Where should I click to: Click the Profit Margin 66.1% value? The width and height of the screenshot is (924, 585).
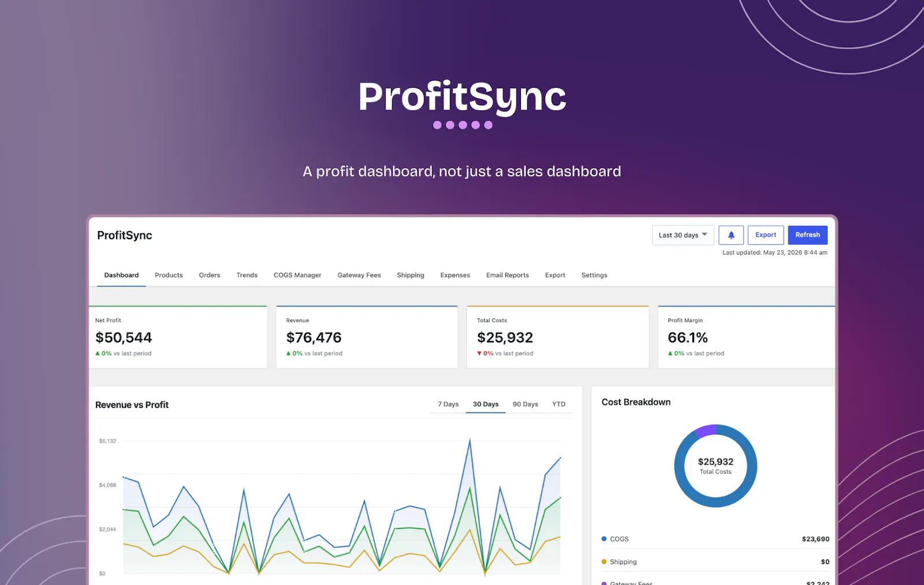(x=688, y=338)
